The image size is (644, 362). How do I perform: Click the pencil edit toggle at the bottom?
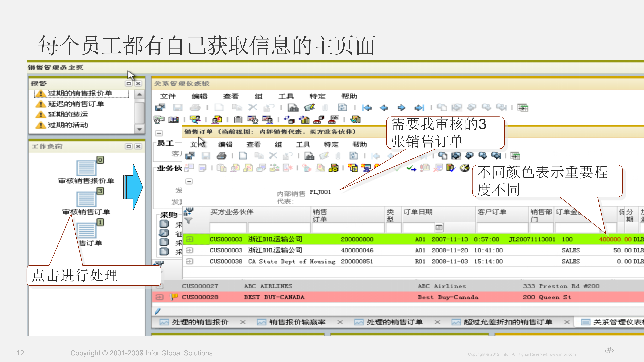[x=158, y=311]
